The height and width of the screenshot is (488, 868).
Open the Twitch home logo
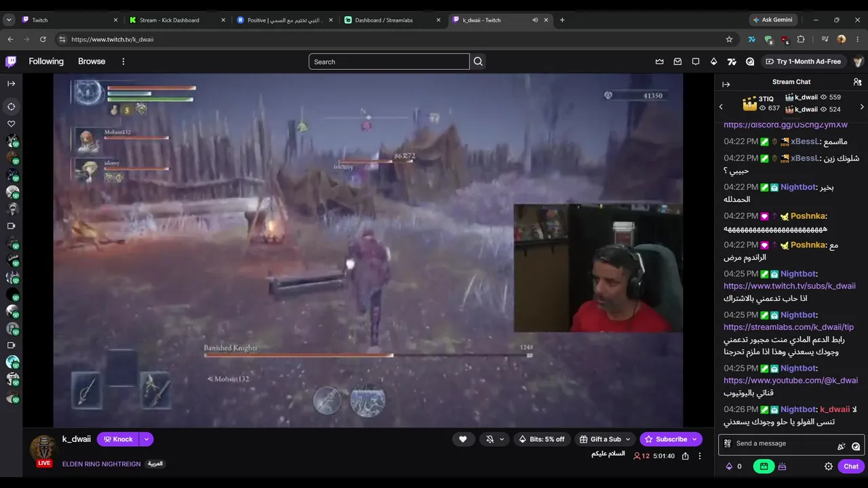click(11, 62)
